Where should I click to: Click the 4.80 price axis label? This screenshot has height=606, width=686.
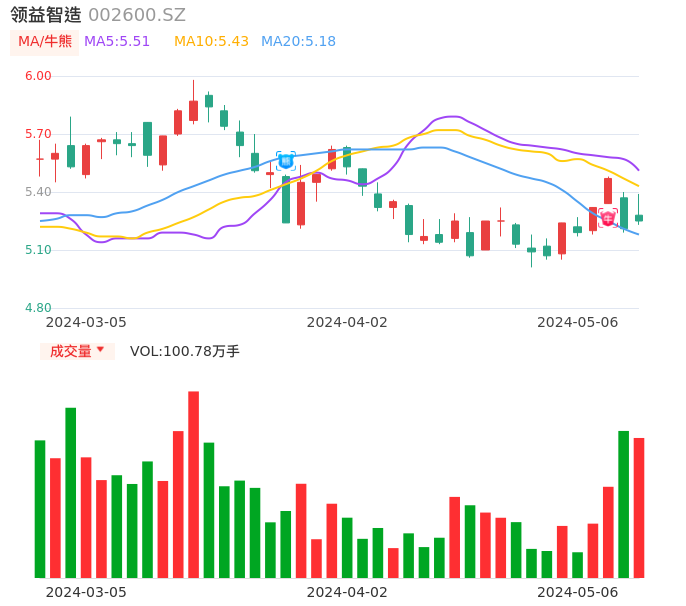[38, 308]
